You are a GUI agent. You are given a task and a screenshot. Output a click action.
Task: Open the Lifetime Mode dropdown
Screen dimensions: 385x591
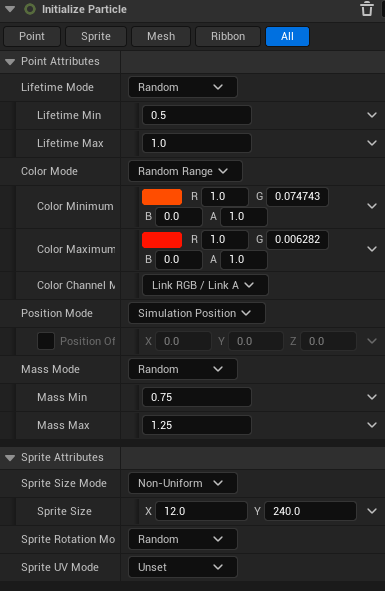pyautogui.click(x=183, y=87)
